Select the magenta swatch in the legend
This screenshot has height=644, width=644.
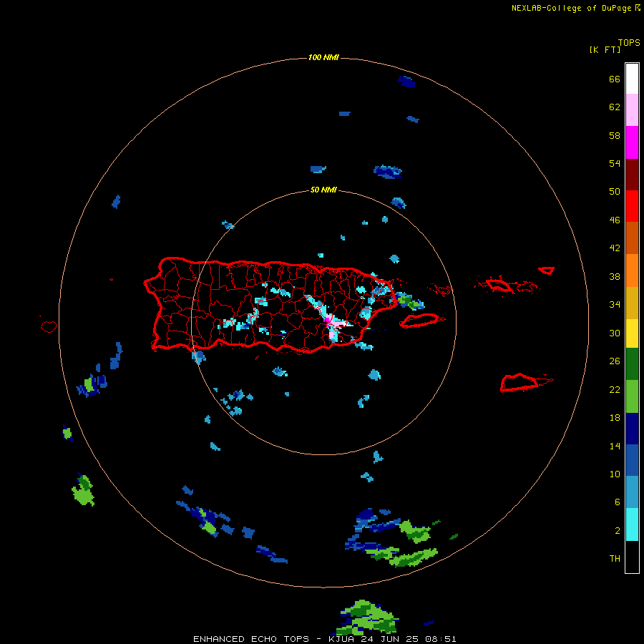point(632,142)
